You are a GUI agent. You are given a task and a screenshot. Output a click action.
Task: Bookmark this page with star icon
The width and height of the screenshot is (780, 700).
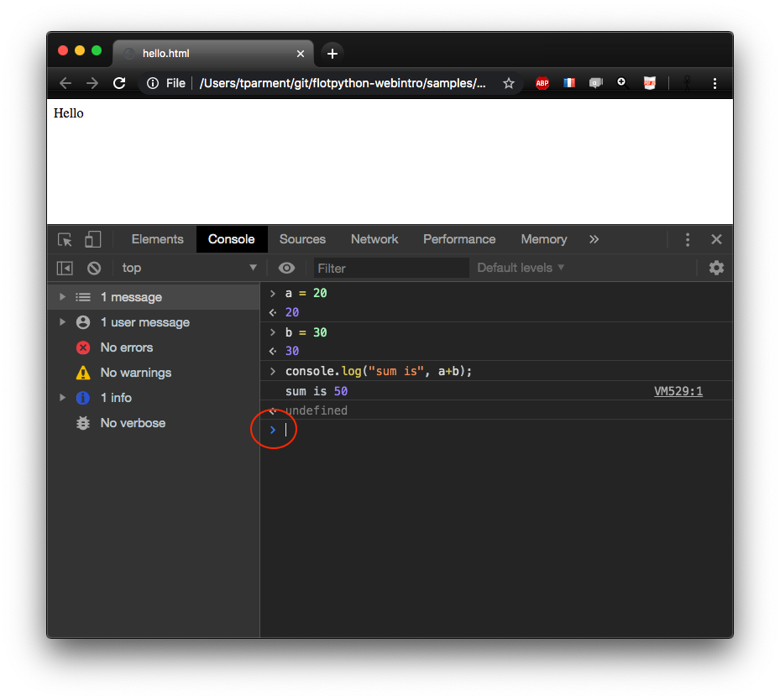click(508, 83)
